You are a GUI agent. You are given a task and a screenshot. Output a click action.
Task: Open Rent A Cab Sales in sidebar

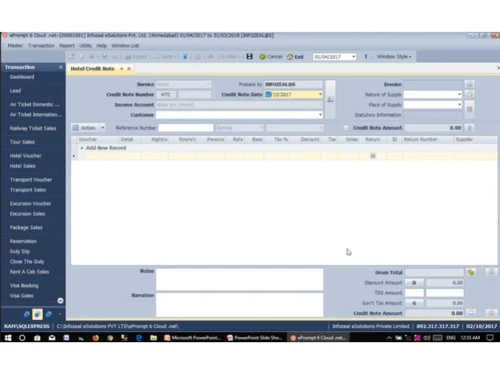coord(30,272)
